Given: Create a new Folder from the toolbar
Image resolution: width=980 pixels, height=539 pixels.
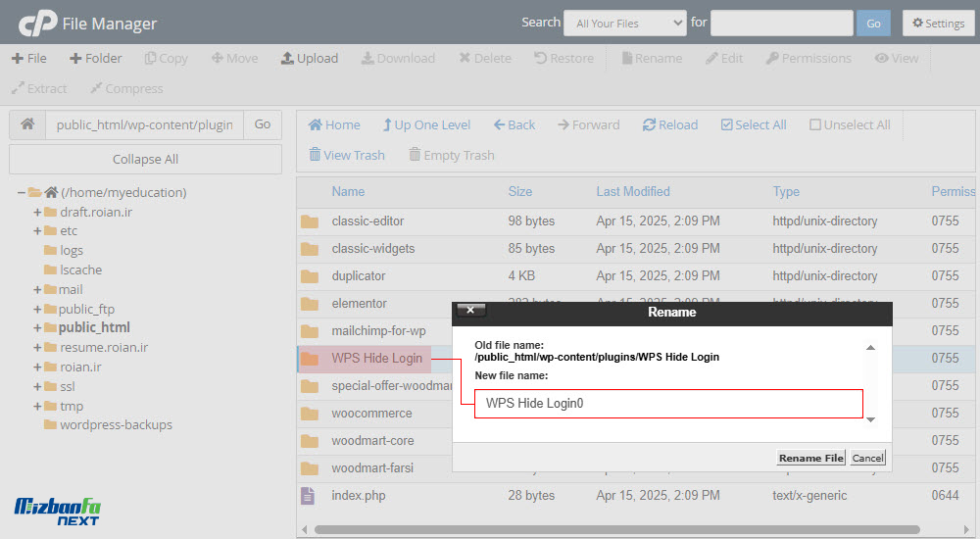Looking at the screenshot, I should (x=95, y=58).
